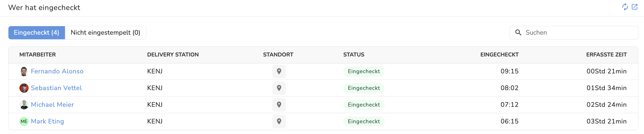Click the Erfasste Zeit column header
The height and width of the screenshot is (134, 644).
point(606,55)
